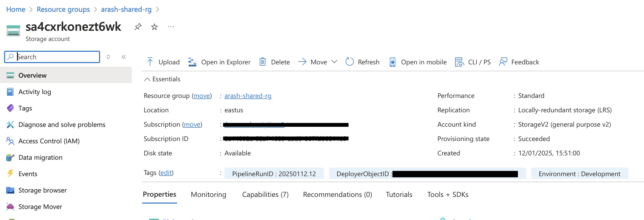Click move link next to Subscription

(192, 124)
